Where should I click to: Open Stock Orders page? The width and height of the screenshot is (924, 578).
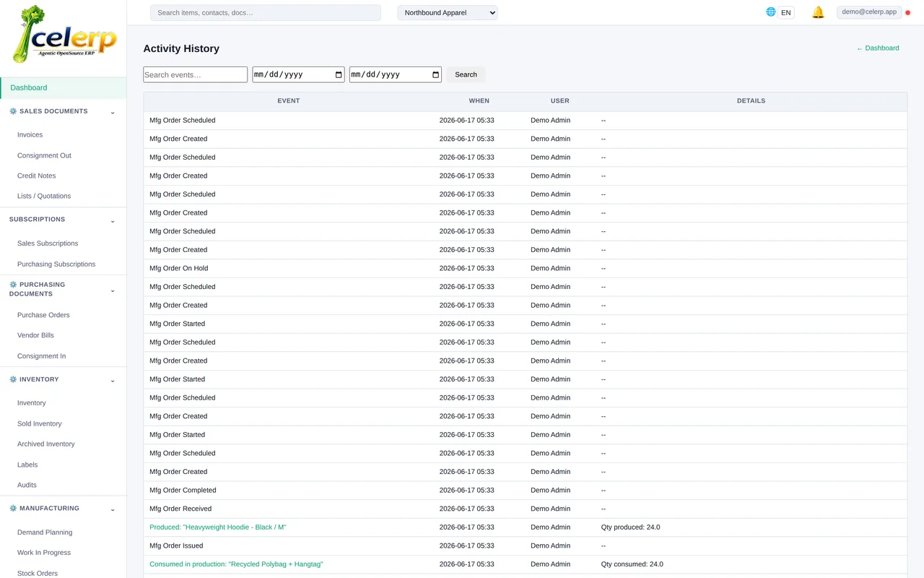(x=38, y=573)
